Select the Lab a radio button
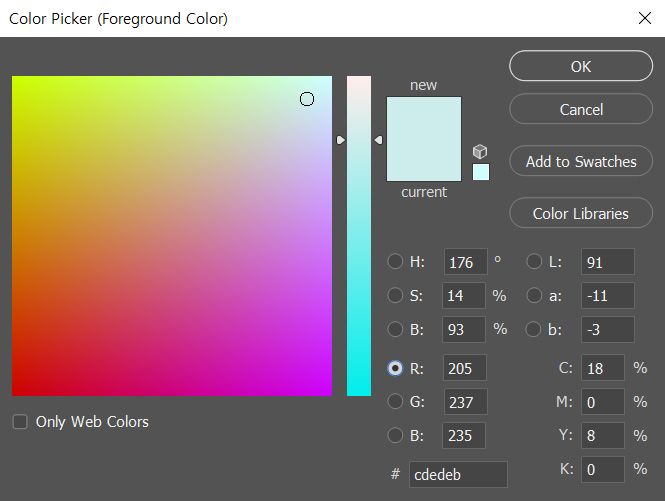This screenshot has height=501, width=665. point(535,296)
